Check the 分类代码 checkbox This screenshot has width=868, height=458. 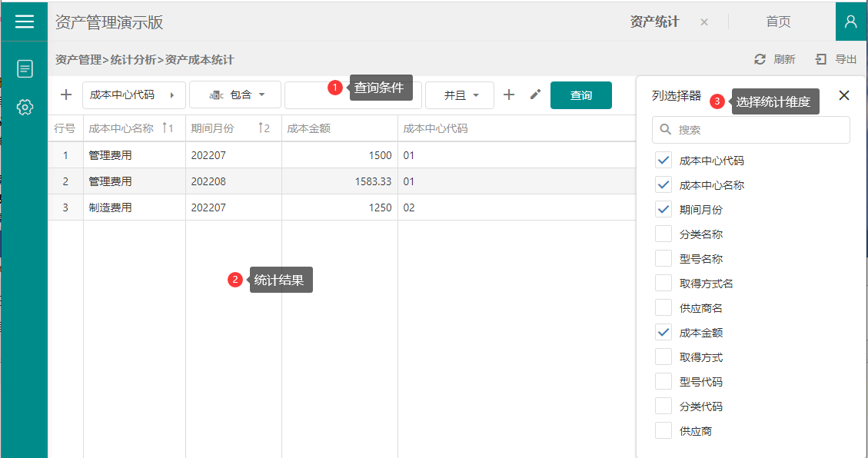click(x=663, y=406)
